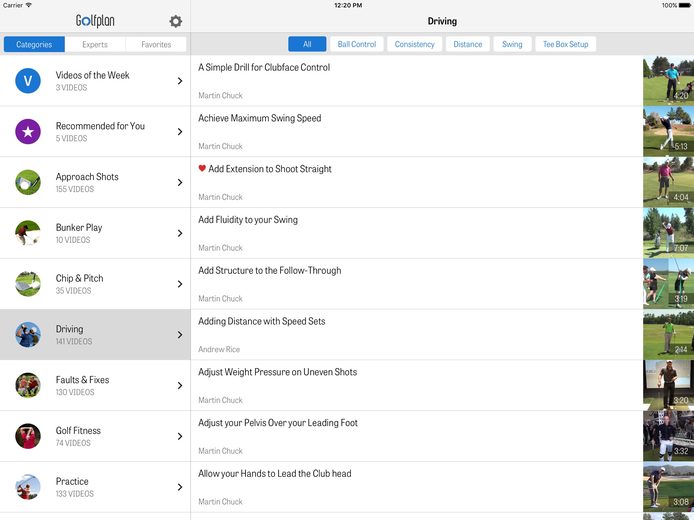Expand Chip & Pitch chevron
This screenshot has width=694, height=520.
[180, 284]
